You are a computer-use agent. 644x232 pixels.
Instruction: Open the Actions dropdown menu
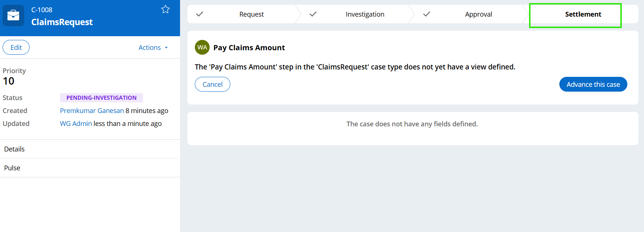pyautogui.click(x=153, y=48)
